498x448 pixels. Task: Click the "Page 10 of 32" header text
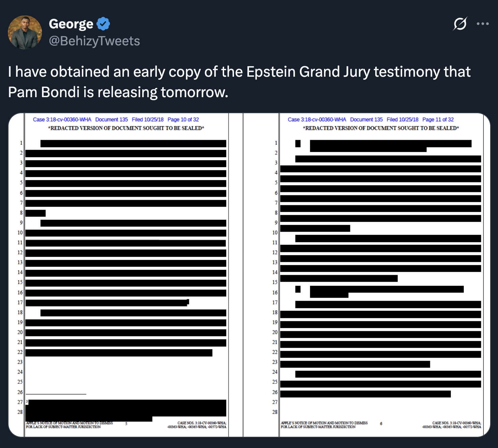[183, 120]
